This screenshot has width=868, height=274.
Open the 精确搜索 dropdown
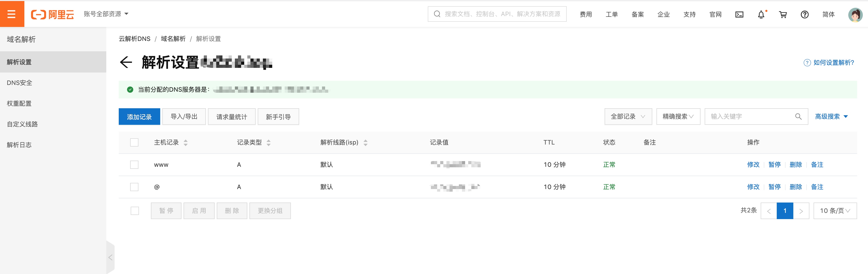coord(678,117)
